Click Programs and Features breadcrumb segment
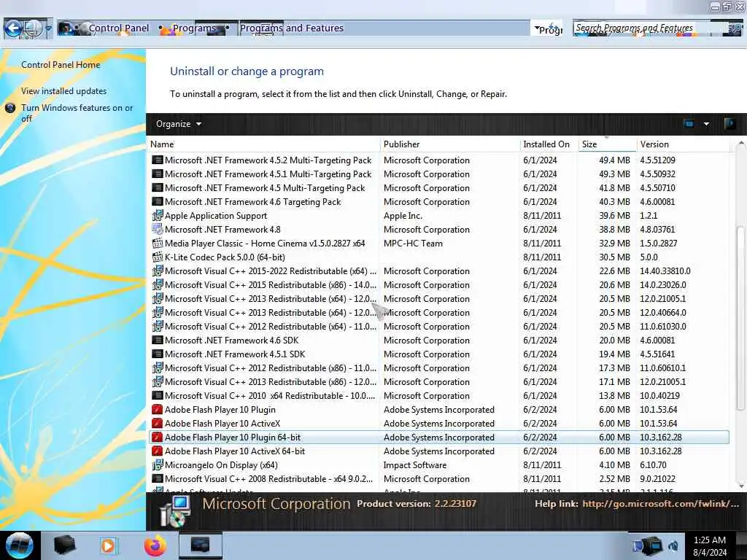 click(x=292, y=28)
